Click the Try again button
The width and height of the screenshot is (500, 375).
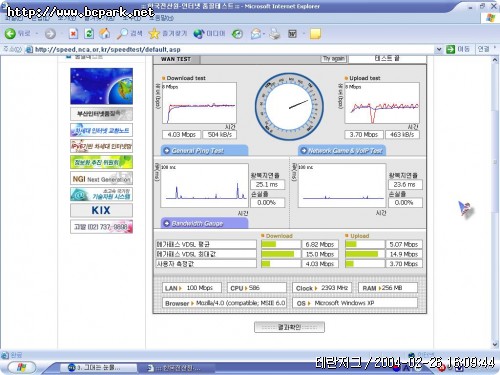coord(333,59)
